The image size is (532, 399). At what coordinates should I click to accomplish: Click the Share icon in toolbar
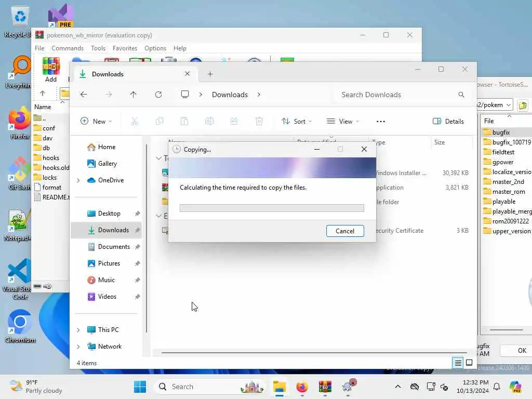click(234, 121)
